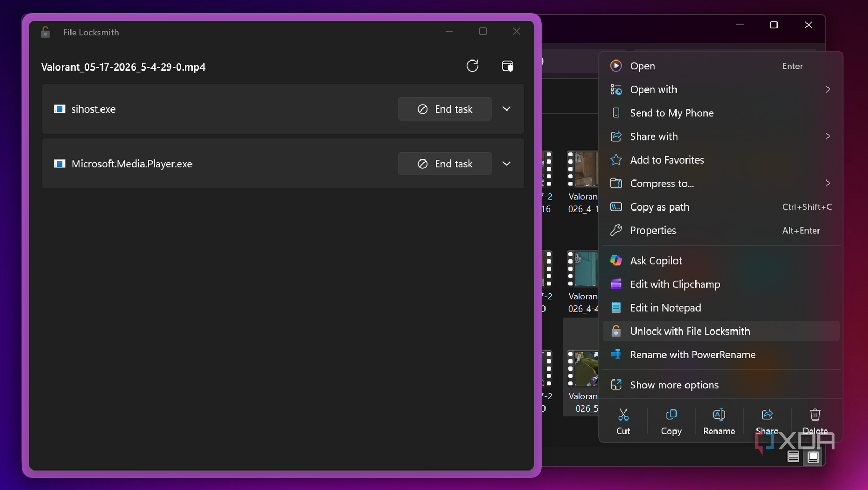Select Unlock with File Locksmith

721,331
